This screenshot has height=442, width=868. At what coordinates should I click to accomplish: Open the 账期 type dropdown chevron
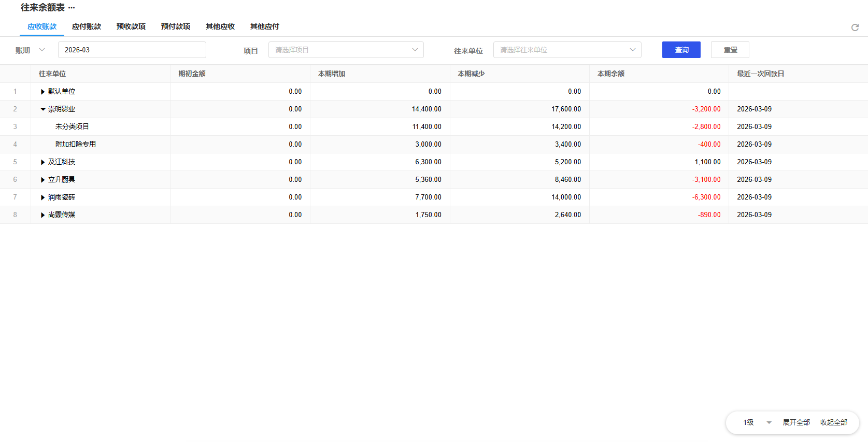[x=42, y=50]
